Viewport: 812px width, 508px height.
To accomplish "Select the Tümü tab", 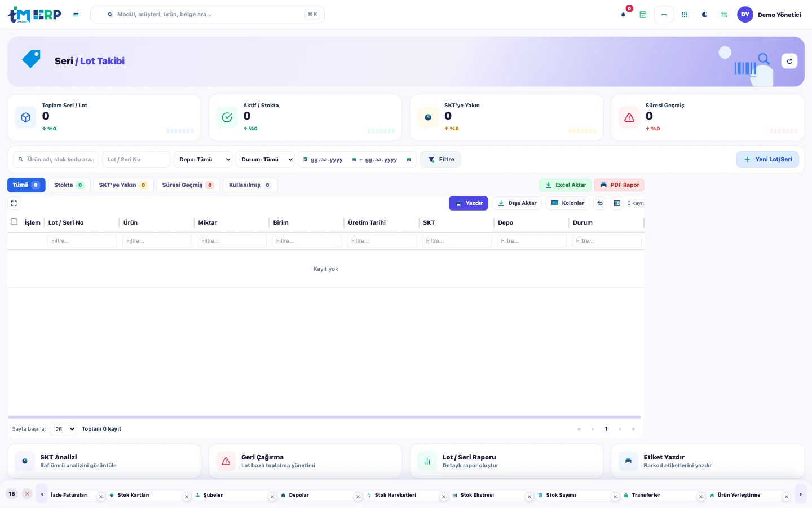I will [26, 185].
